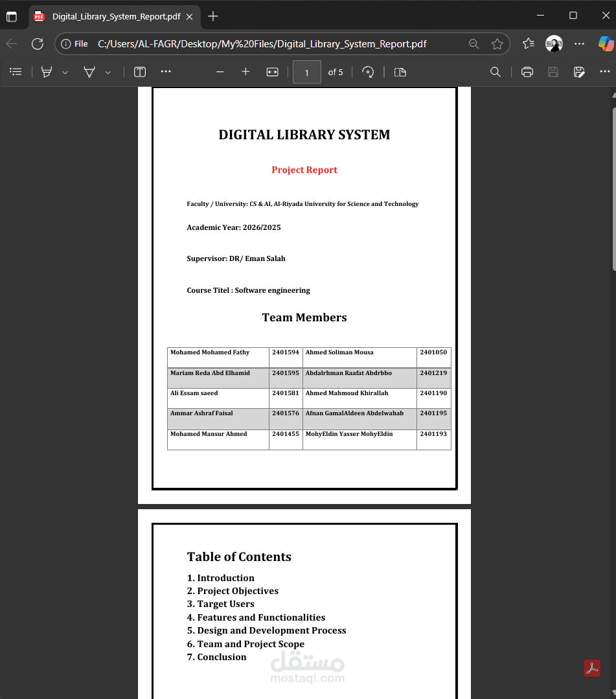The width and height of the screenshot is (616, 699).
Task: Click the 'Abdalrhman Raafat Abdrbbo' cell
Action: [x=359, y=378]
